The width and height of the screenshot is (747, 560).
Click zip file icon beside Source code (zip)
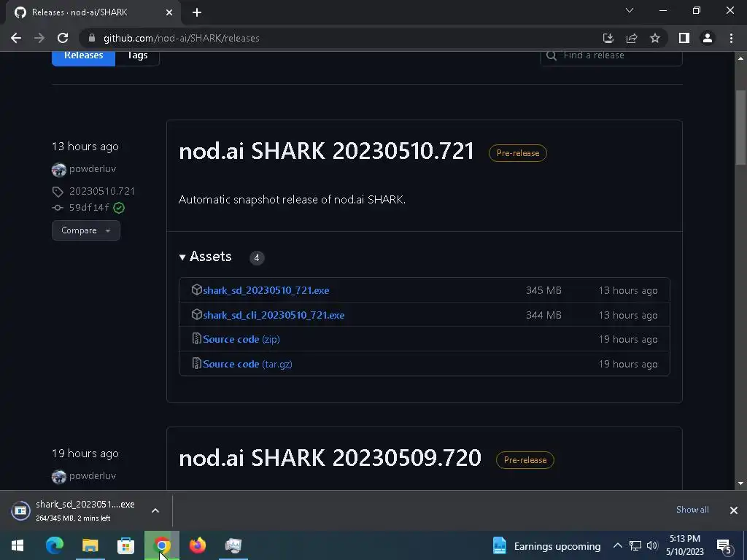pyautogui.click(x=196, y=338)
